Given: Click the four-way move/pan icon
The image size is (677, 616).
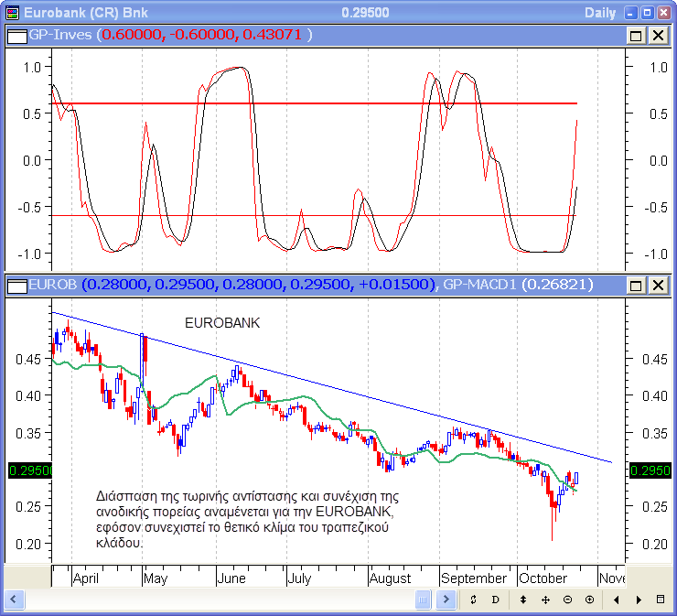Looking at the screenshot, I should (x=545, y=600).
